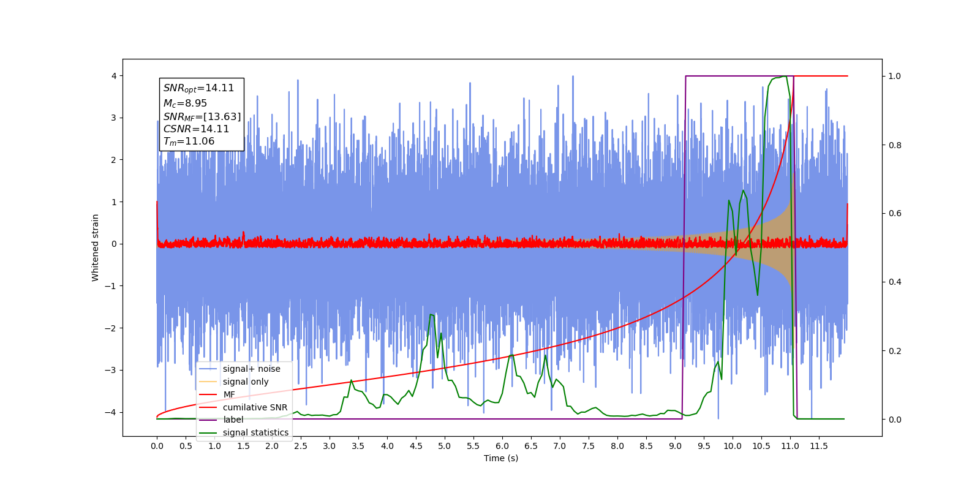Viewport: 980px width, 490px height.
Task: Click the 0.8 tick on the right axis
Action: [x=895, y=145]
